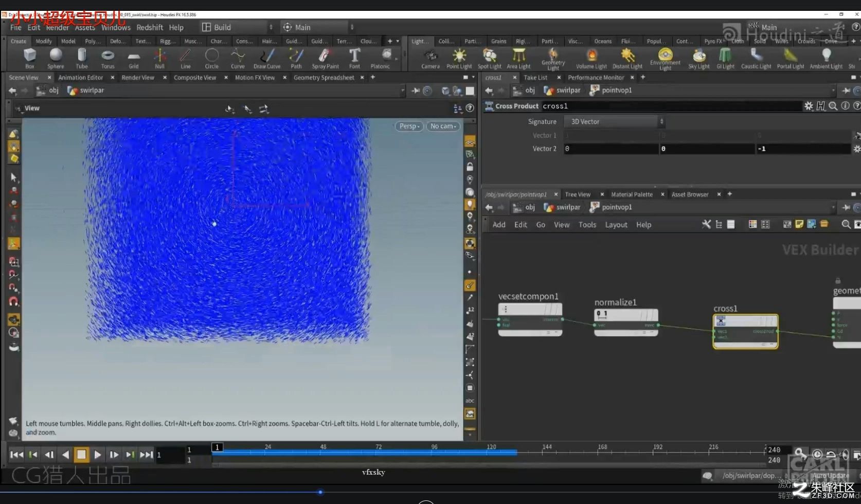The height and width of the screenshot is (504, 861).
Task: Switch to the Geometry Spreadsheet tab
Action: coord(324,78)
